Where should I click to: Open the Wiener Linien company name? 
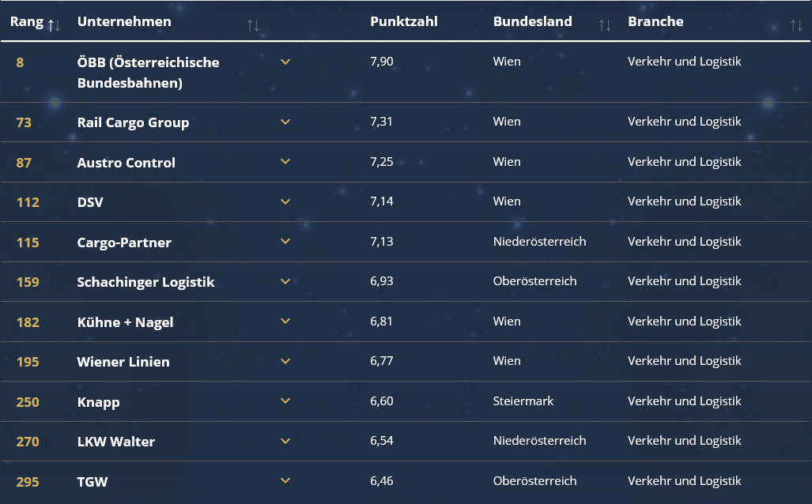pos(123,362)
